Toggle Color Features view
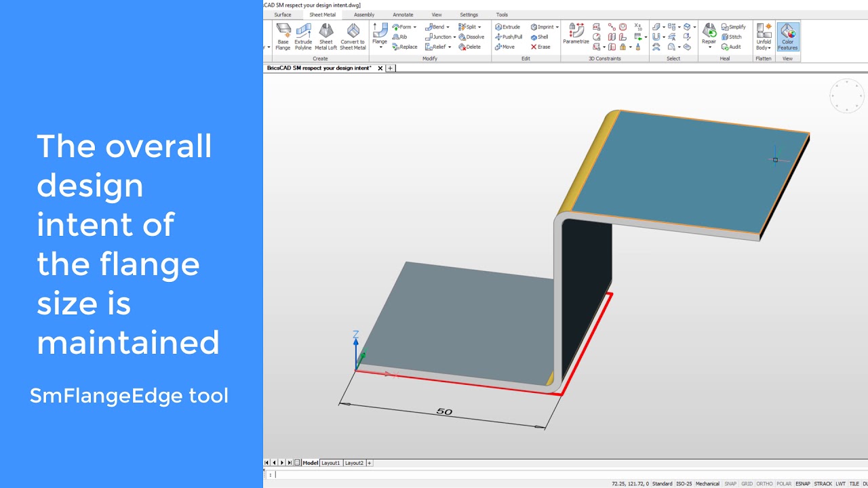Viewport: 868px width, 488px height. pos(787,37)
